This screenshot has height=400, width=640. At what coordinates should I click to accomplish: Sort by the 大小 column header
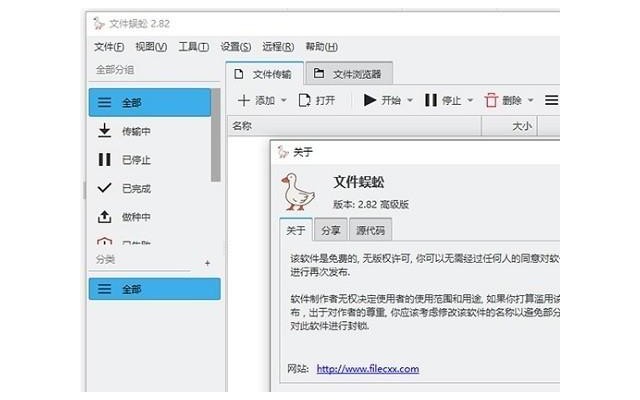click(509, 126)
